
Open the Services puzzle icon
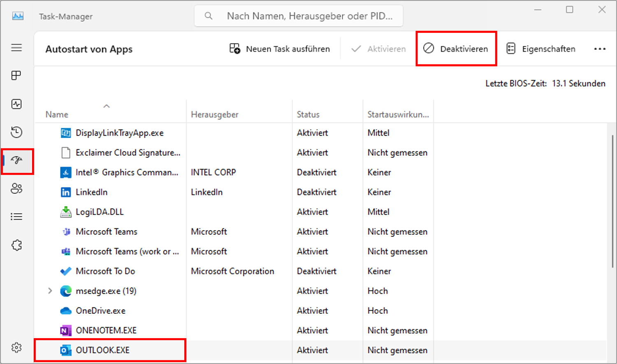(16, 245)
